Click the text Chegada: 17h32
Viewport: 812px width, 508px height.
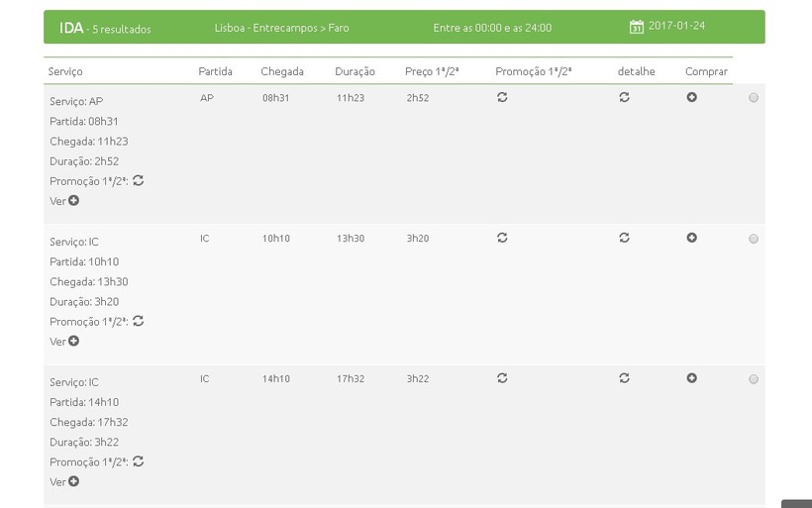click(88, 422)
